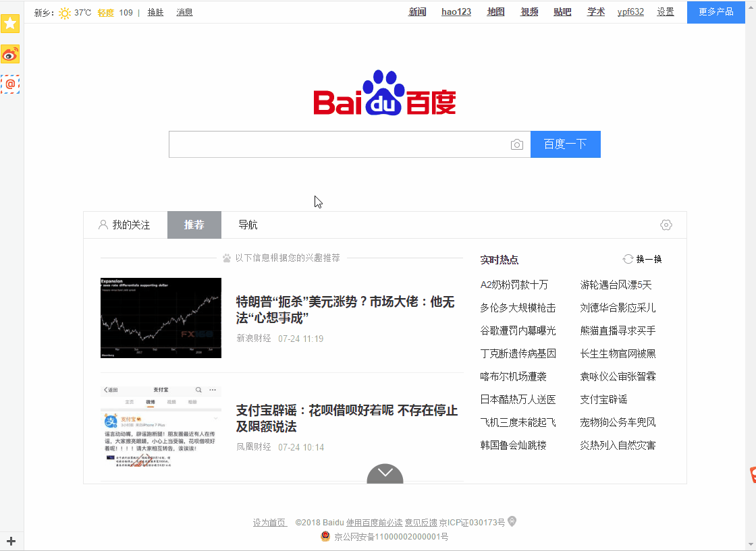Click the 实时热点 heading
Viewport: 756px width, 551px height.
pos(499,260)
